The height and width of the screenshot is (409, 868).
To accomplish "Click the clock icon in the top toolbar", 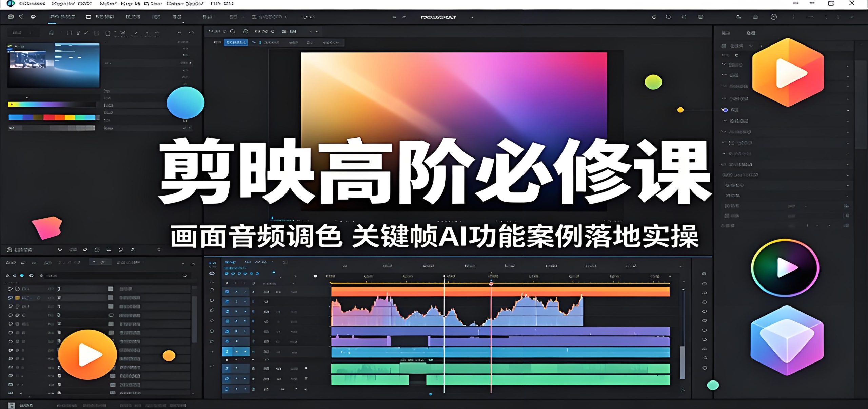I will tap(773, 17).
